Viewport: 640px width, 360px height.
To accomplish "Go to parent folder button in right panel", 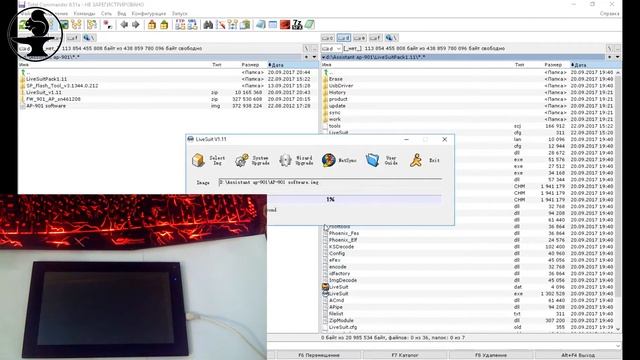I will [618, 48].
